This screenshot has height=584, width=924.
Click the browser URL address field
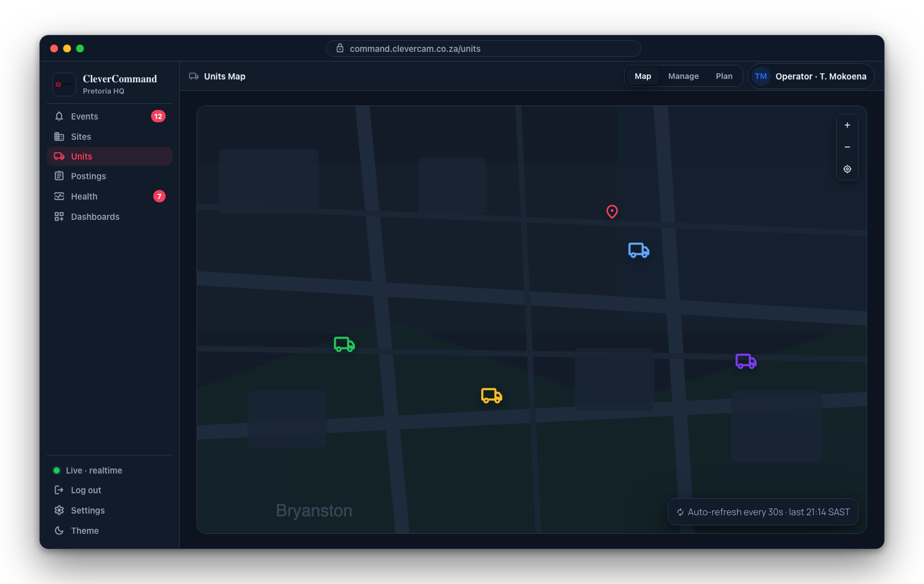click(x=483, y=48)
